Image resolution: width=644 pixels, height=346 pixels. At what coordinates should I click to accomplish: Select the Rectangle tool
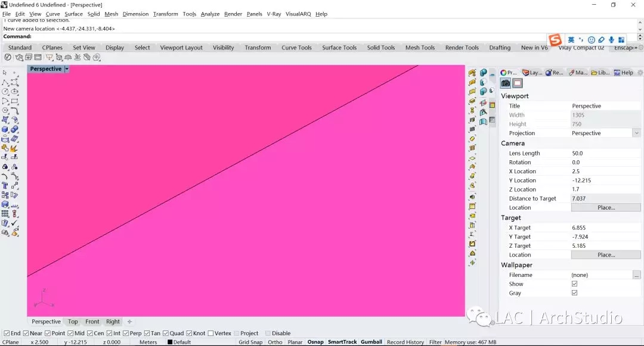point(14,101)
